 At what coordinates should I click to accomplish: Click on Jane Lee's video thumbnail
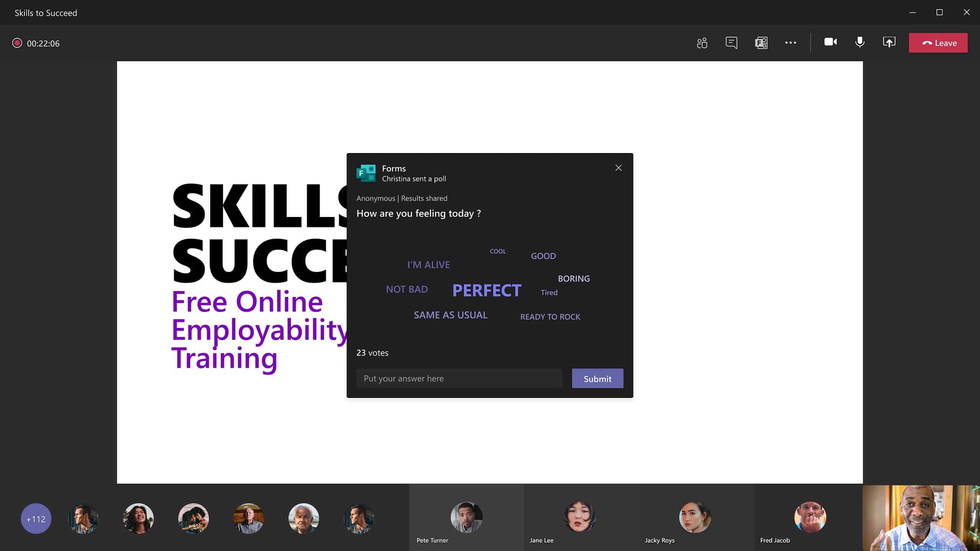580,518
